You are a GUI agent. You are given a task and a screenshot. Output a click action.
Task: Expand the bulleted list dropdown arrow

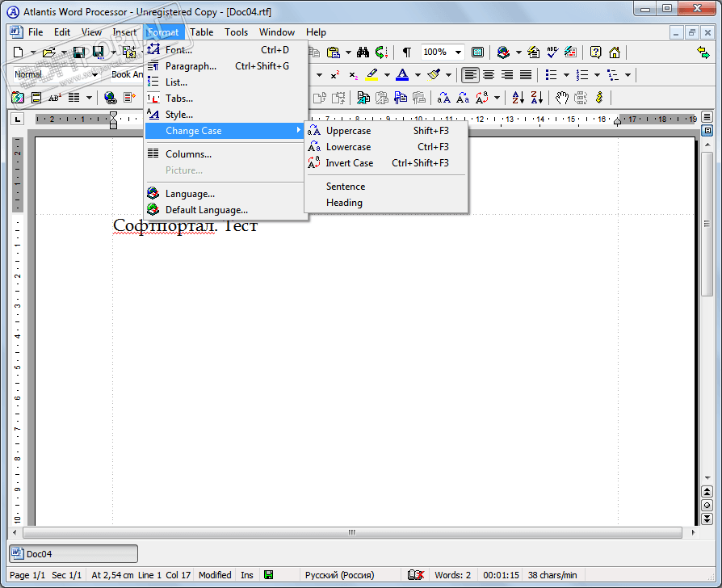tap(566, 74)
